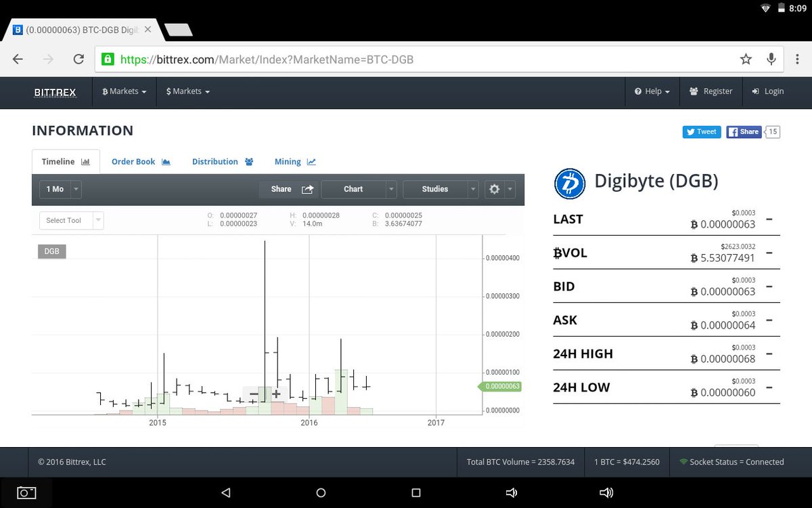Viewport: 812px width, 508px height.
Task: Tweet this market page
Action: click(702, 132)
